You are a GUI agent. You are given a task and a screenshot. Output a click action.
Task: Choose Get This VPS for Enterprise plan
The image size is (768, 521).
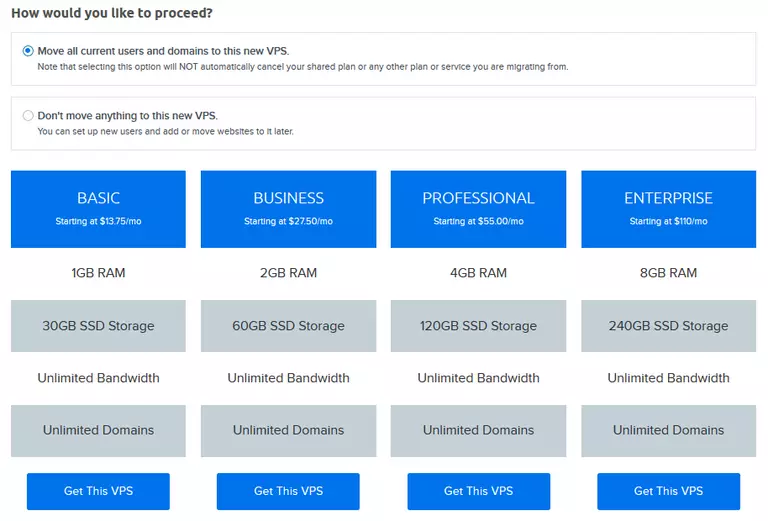coord(668,491)
